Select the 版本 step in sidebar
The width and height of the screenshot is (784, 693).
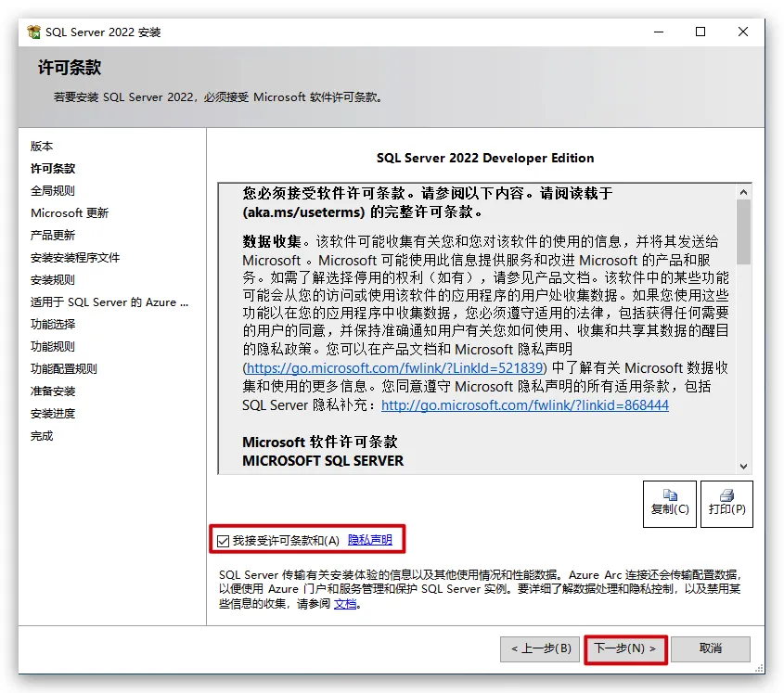tap(42, 146)
